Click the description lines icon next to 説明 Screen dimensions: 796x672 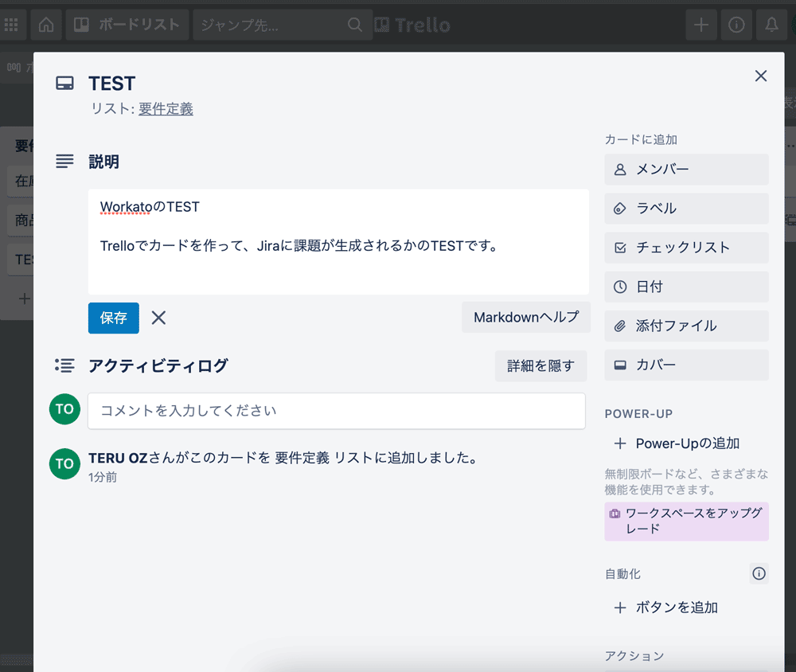[64, 162]
